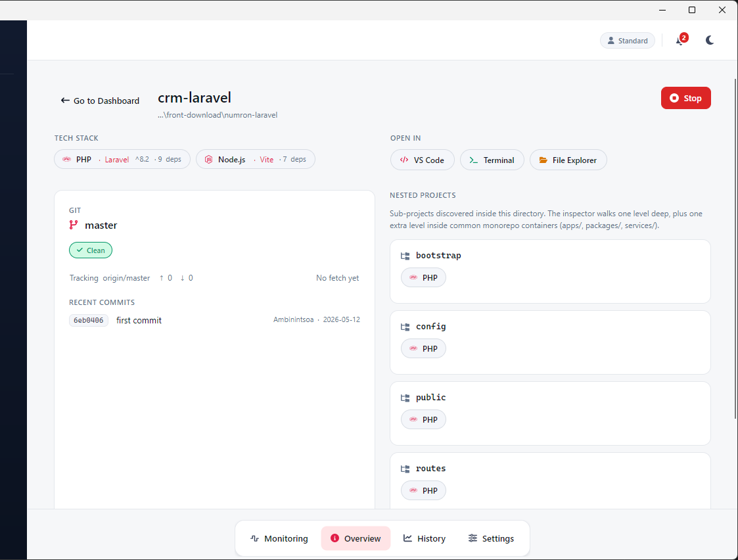Screen dimensions: 738x560
Task: Select the Overview tab
Action: [356, 538]
